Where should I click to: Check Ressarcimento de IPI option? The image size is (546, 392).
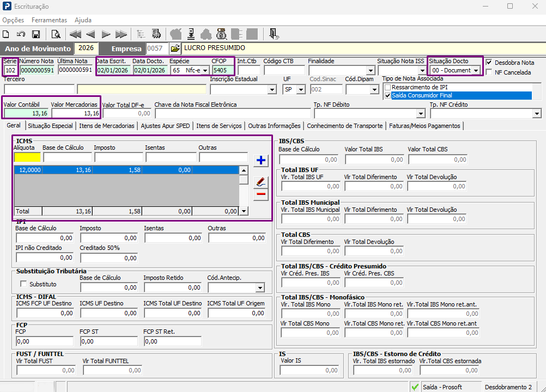[x=387, y=87]
